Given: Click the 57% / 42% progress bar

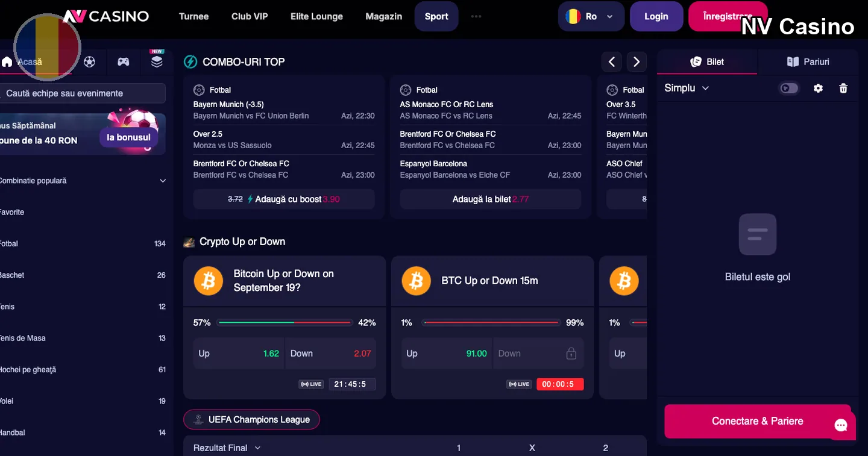Looking at the screenshot, I should tap(285, 323).
